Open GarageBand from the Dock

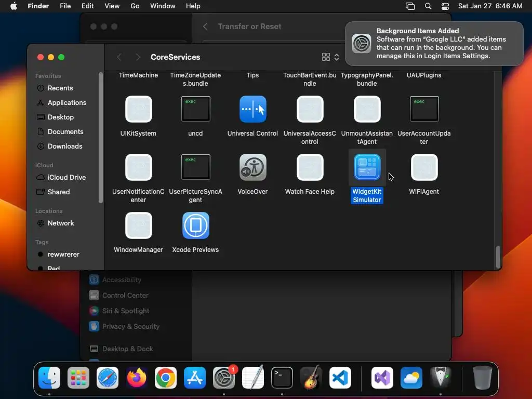coord(311,377)
